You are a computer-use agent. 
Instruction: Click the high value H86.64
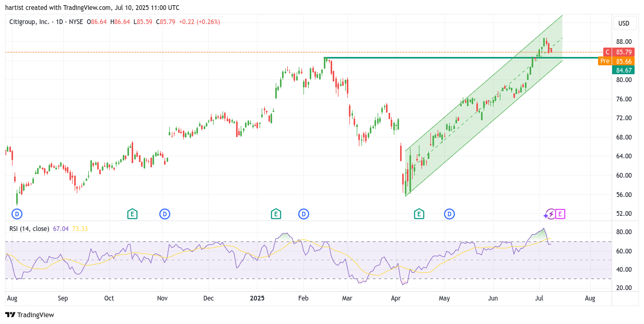coord(120,22)
